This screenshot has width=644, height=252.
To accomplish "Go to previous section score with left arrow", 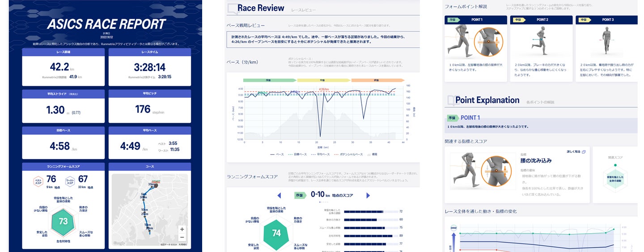I will click(x=280, y=195).
